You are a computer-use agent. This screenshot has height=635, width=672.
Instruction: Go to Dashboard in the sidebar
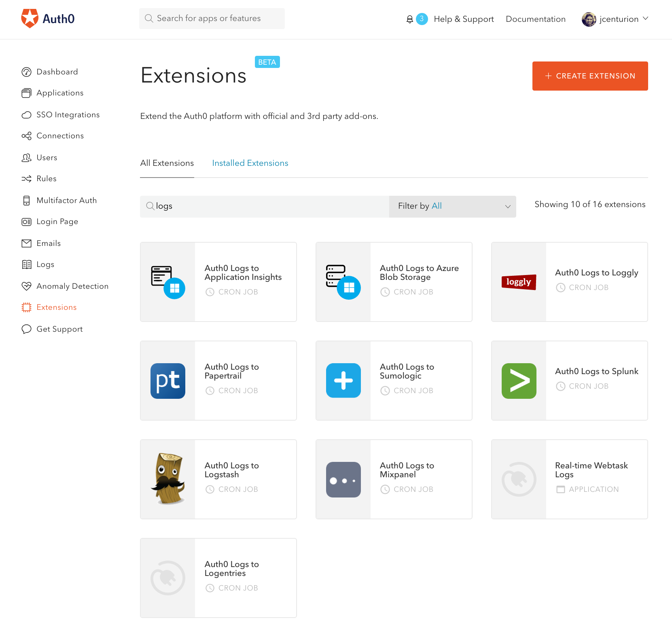pos(57,72)
